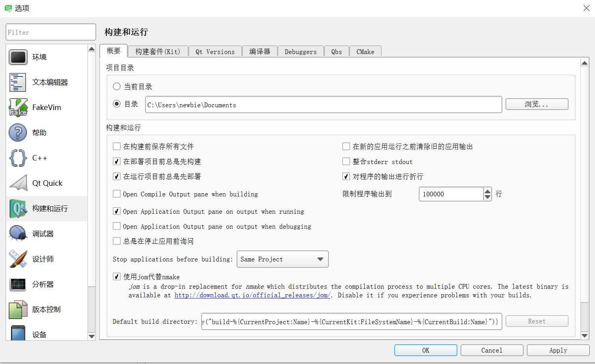Select the 版本控制 version control icon
Viewport: 595px width, 364px height.
pyautogui.click(x=18, y=310)
